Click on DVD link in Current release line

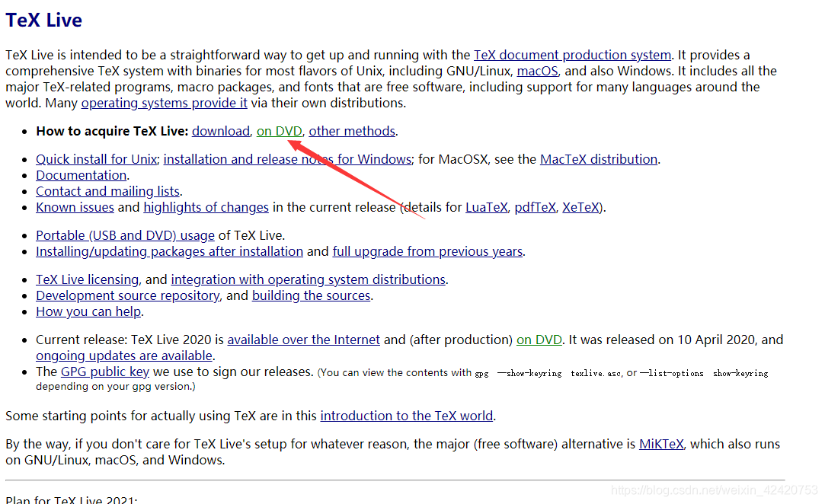point(539,340)
